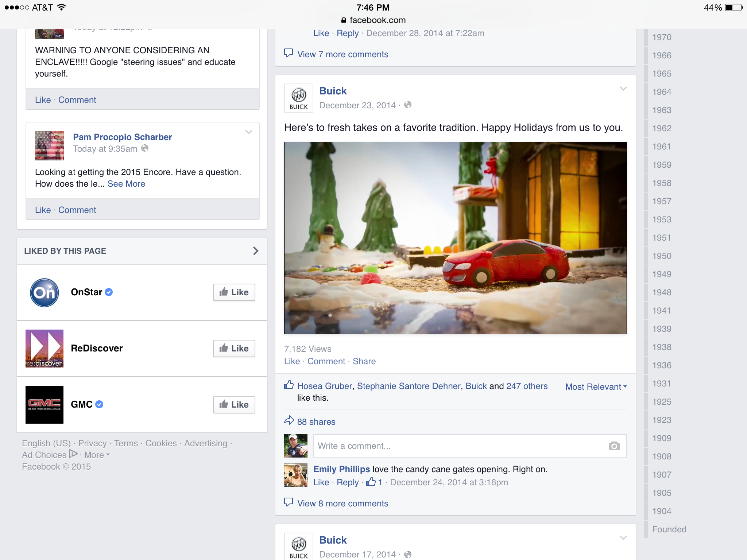Jump to 1904 in the timeline

662,511
